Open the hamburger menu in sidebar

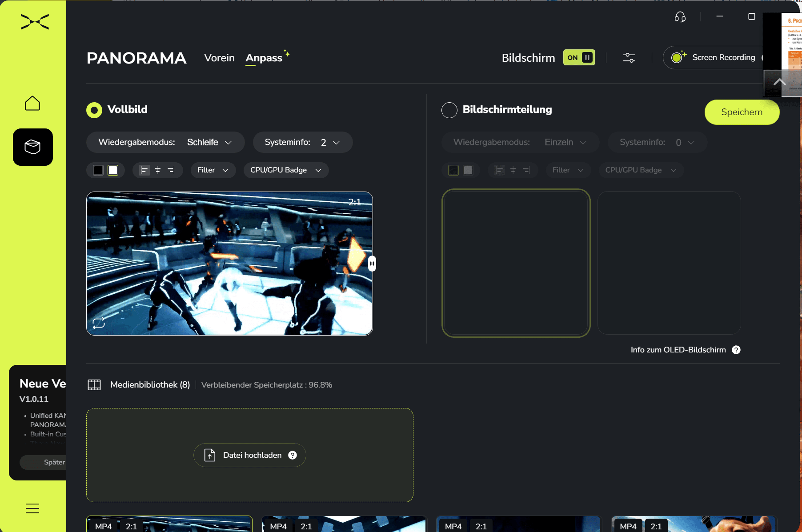(32, 508)
